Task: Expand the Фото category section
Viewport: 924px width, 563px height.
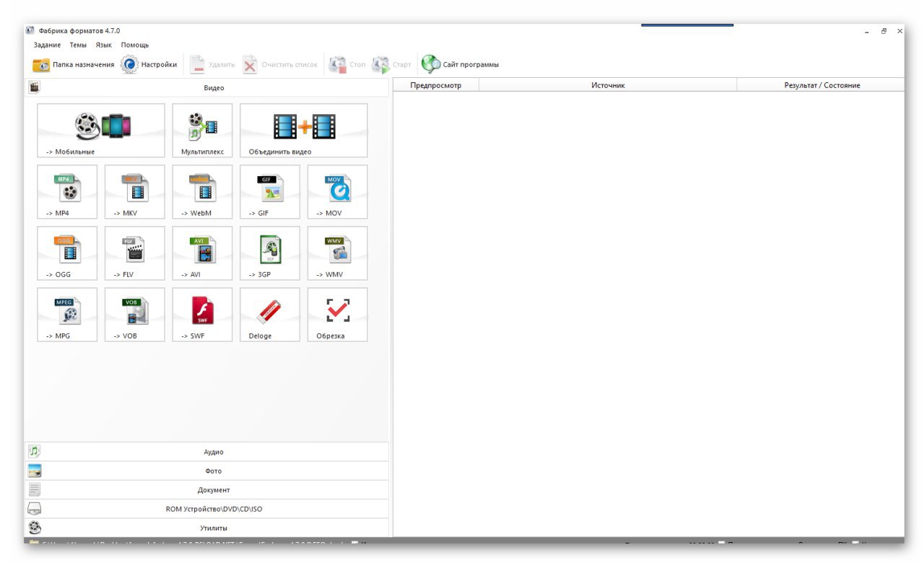Action: click(x=206, y=471)
